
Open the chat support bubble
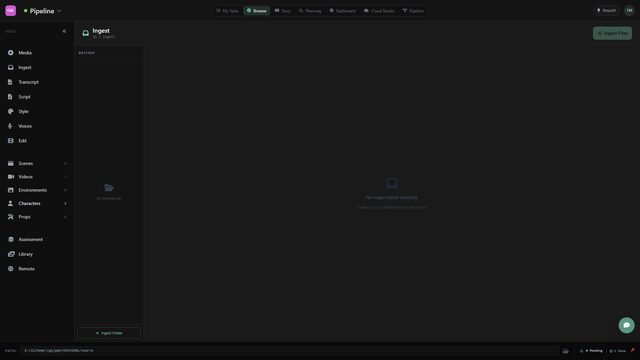pyautogui.click(x=627, y=325)
